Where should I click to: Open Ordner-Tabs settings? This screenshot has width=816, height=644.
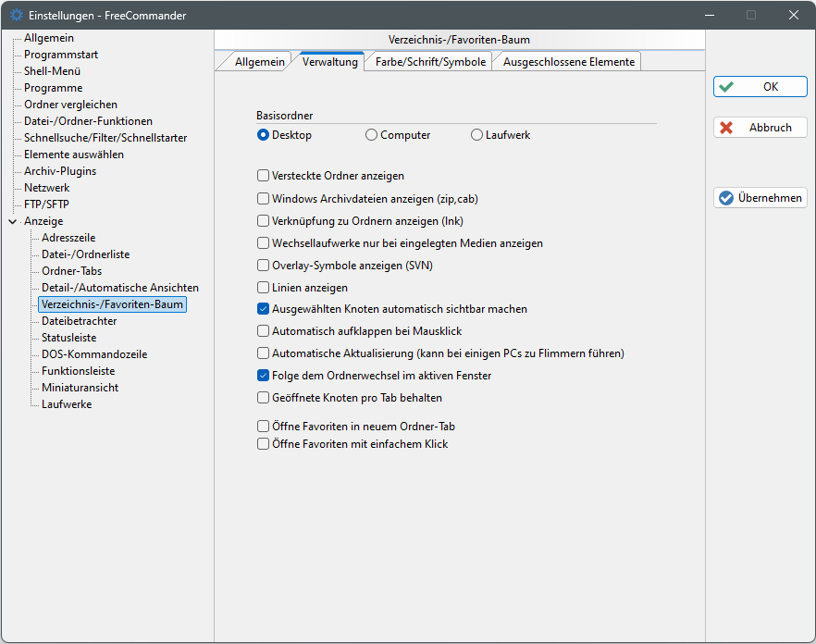click(x=72, y=271)
